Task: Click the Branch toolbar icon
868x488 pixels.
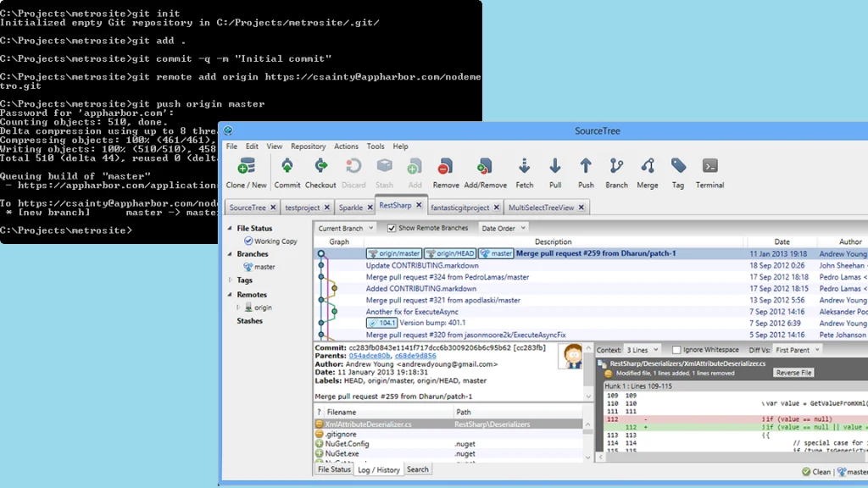Action: (x=617, y=167)
